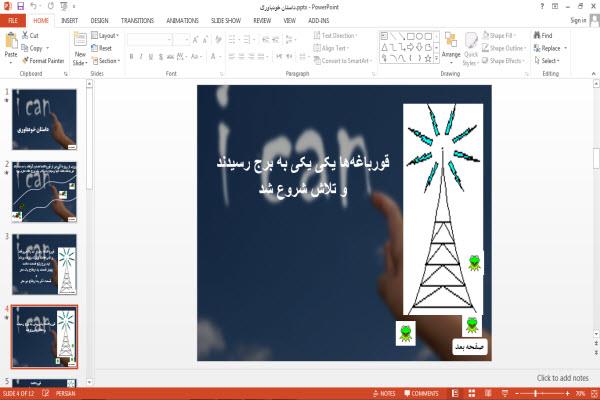600x400 pixels.
Task: Click the star shape in shapes gallery
Action: click(x=428, y=59)
